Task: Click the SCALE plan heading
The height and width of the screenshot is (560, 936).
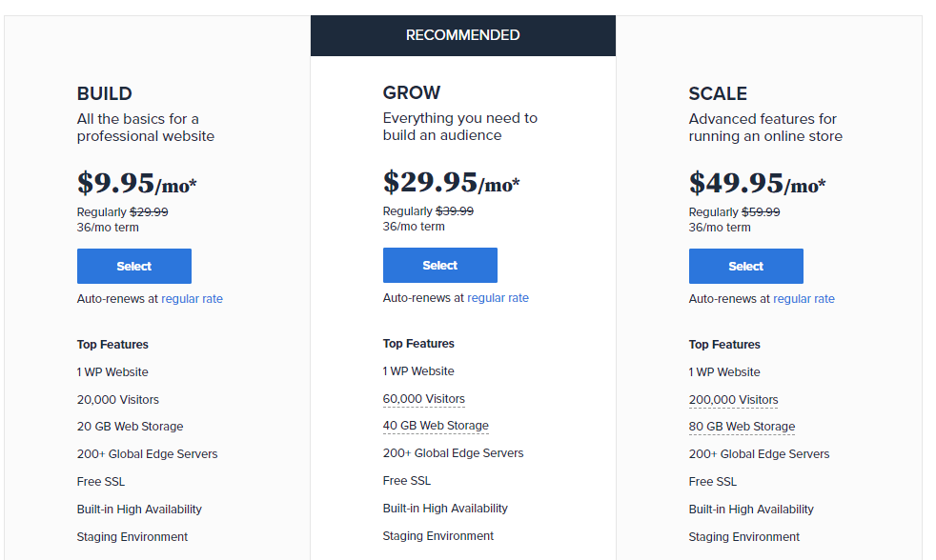Action: pyautogui.click(x=718, y=93)
